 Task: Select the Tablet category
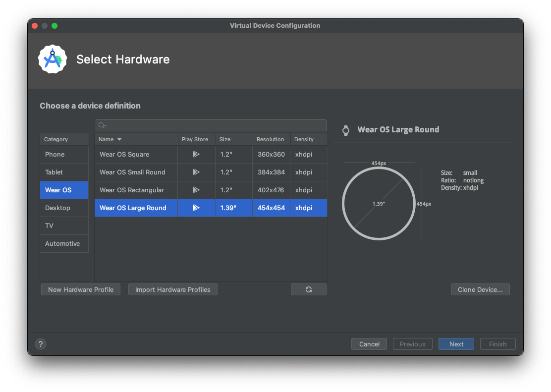[x=64, y=172]
